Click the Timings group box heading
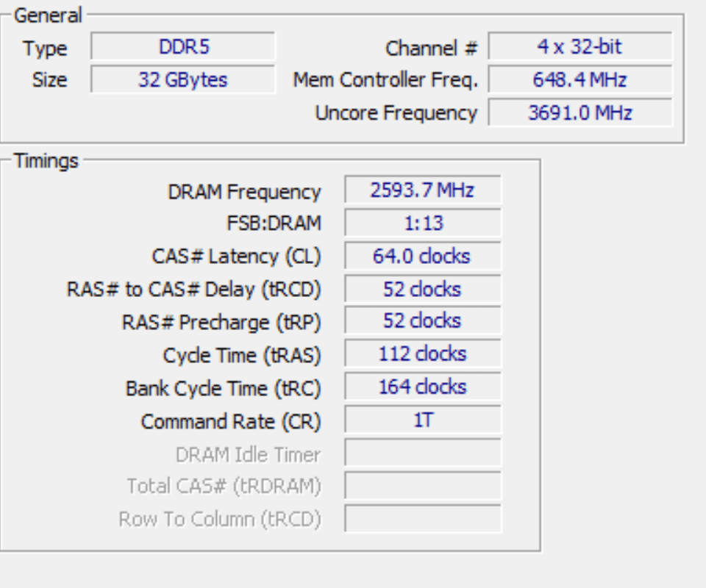 [46, 161]
